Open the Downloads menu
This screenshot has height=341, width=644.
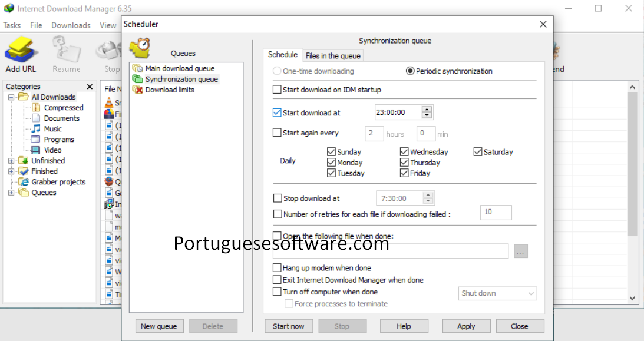point(70,25)
